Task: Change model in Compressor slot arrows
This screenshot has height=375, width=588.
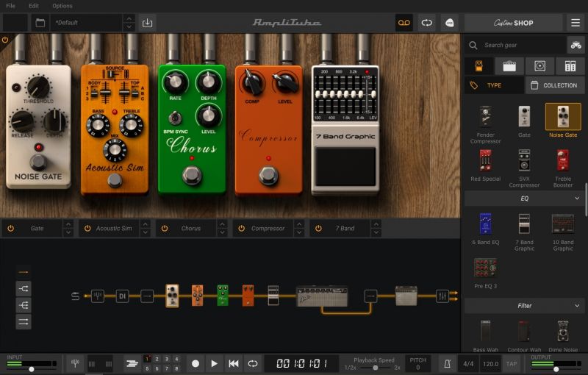Action: pyautogui.click(x=299, y=229)
